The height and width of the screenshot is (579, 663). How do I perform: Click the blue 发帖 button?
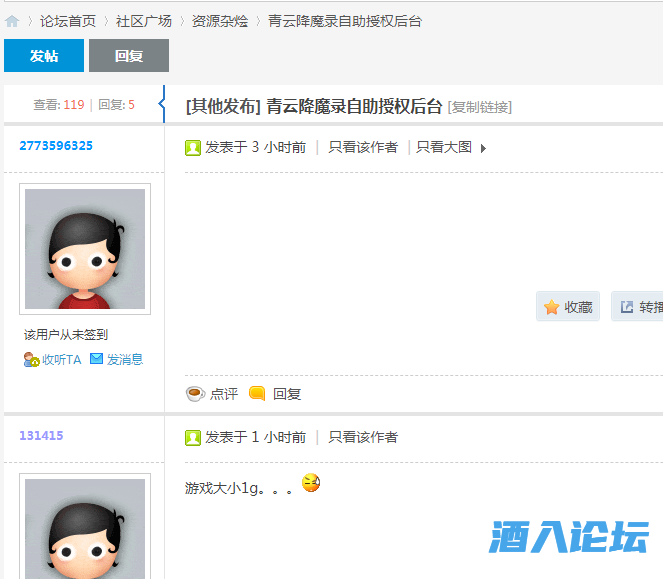click(44, 55)
